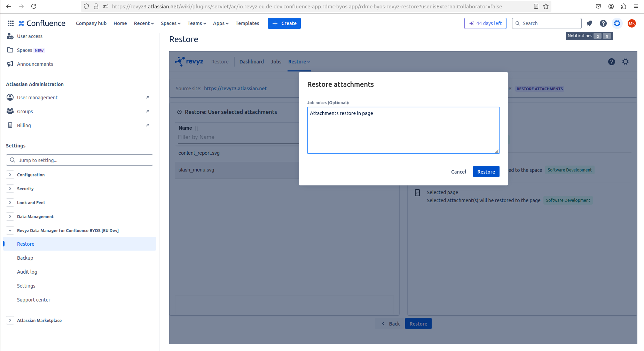Open the Apps dropdown menu
Image resolution: width=644 pixels, height=351 pixels.
point(221,23)
